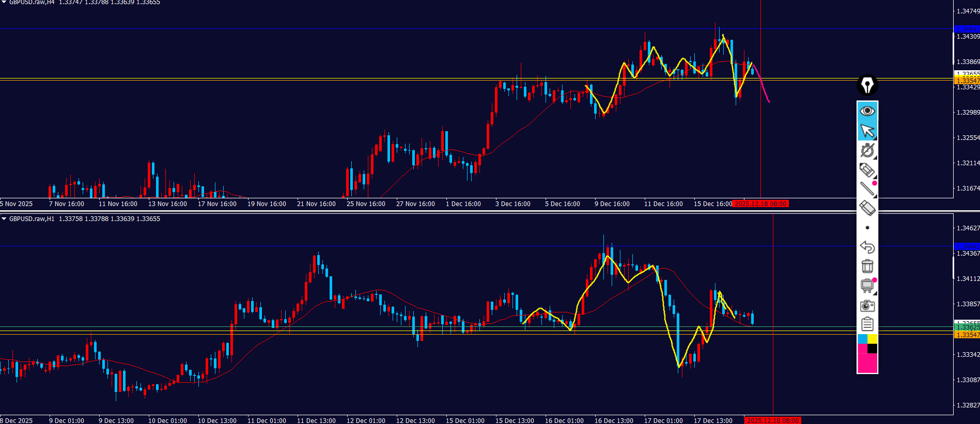The width and height of the screenshot is (980, 424).
Task: Pick the yellow color swatch
Action: (872, 339)
